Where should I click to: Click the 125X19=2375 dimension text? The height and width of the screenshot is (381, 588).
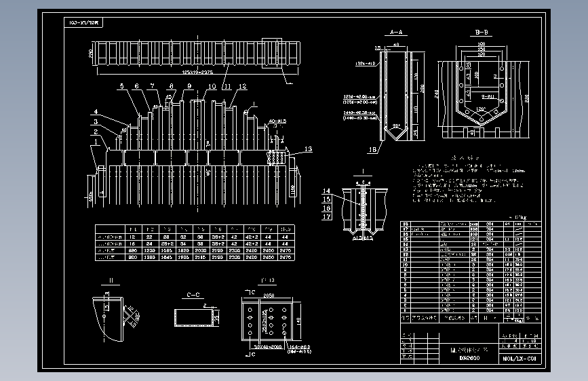[x=197, y=72]
